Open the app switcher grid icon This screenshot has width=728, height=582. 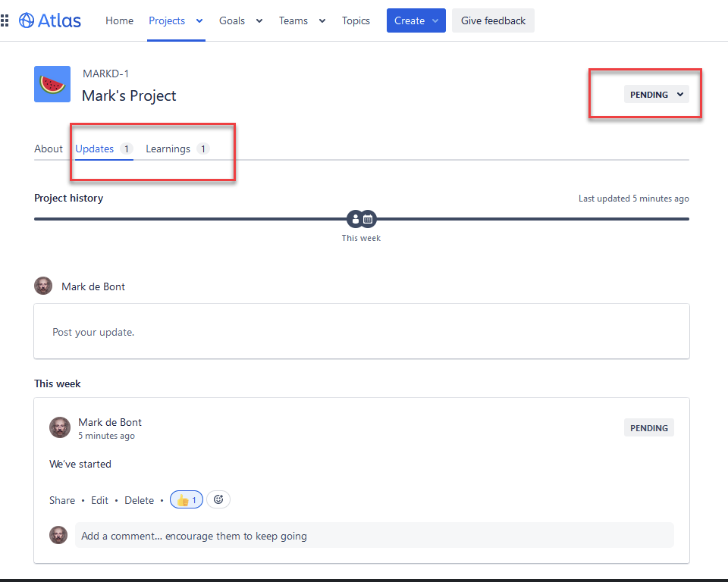coord(7,20)
